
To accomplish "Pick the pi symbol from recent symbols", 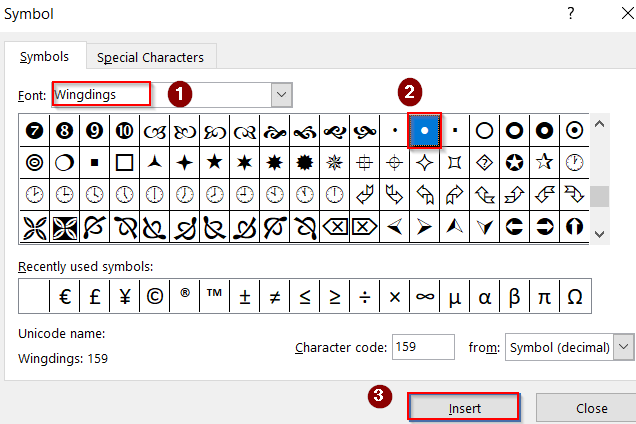I will coord(544,297).
